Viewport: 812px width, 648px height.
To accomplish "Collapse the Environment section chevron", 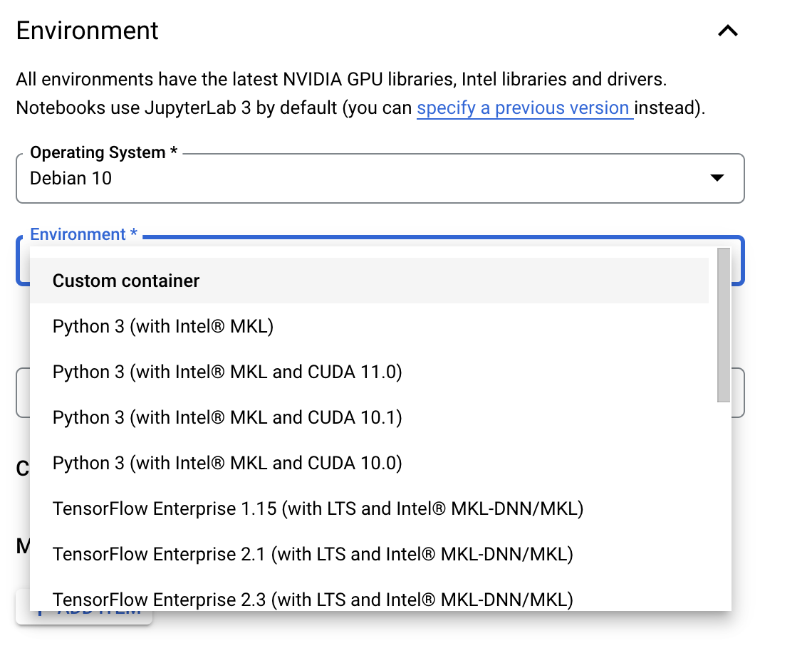I will 727,31.
